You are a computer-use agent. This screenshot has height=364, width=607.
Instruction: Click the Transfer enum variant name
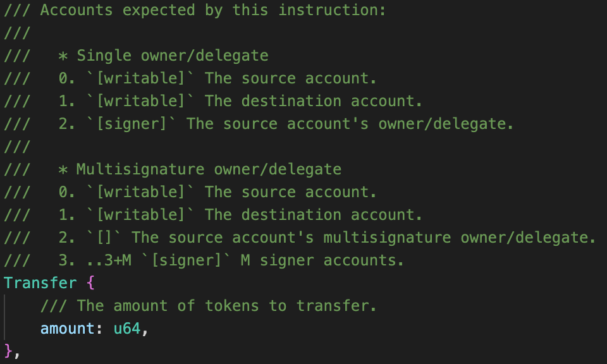pyautogui.click(x=40, y=283)
